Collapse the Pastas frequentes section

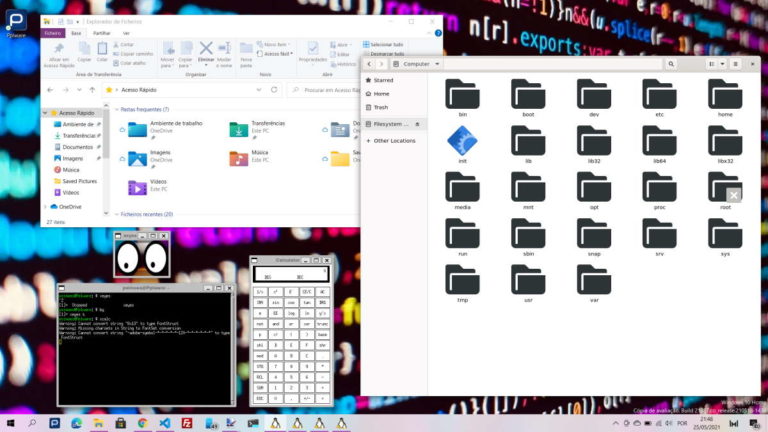115,109
